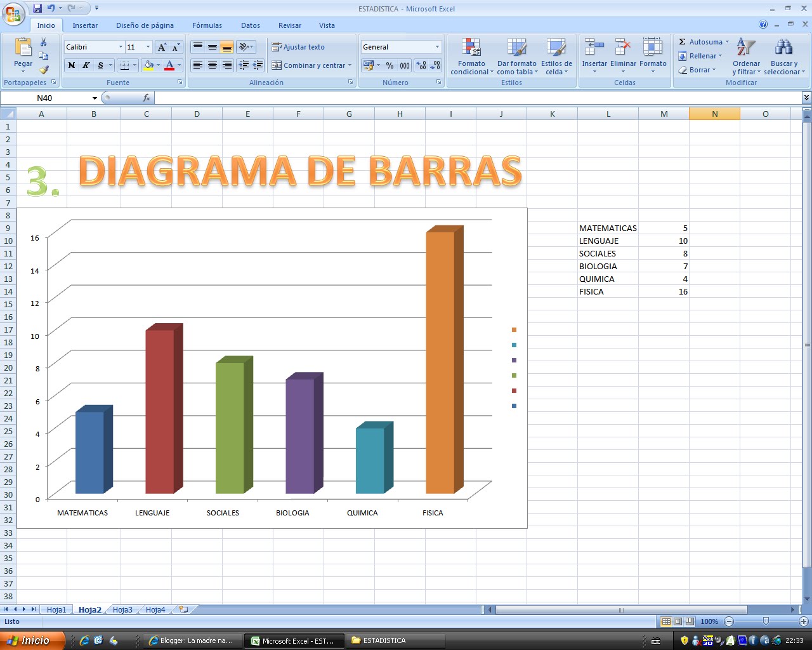The width and height of the screenshot is (812, 650).
Task: Toggle align text right
Action: (x=227, y=65)
